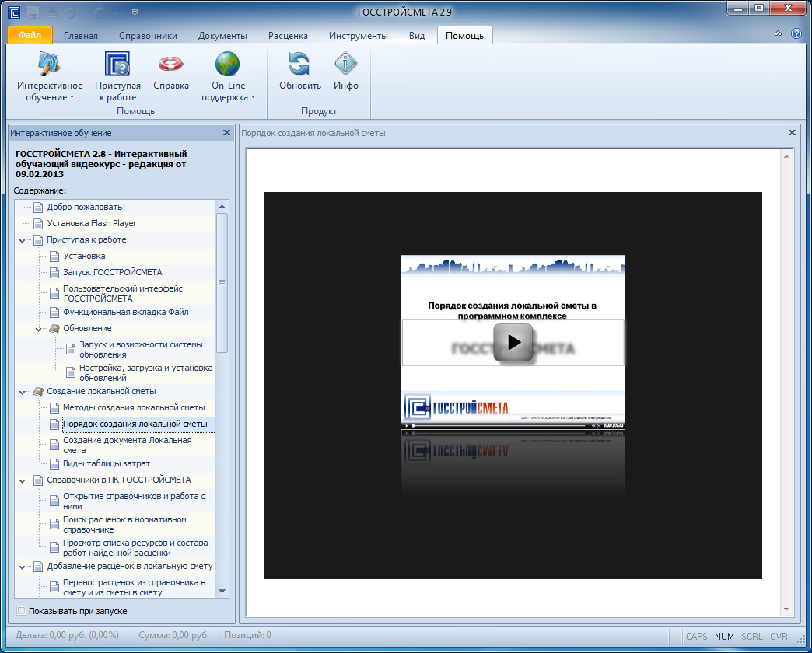Play the video with the large play button
812x653 pixels.
[513, 342]
